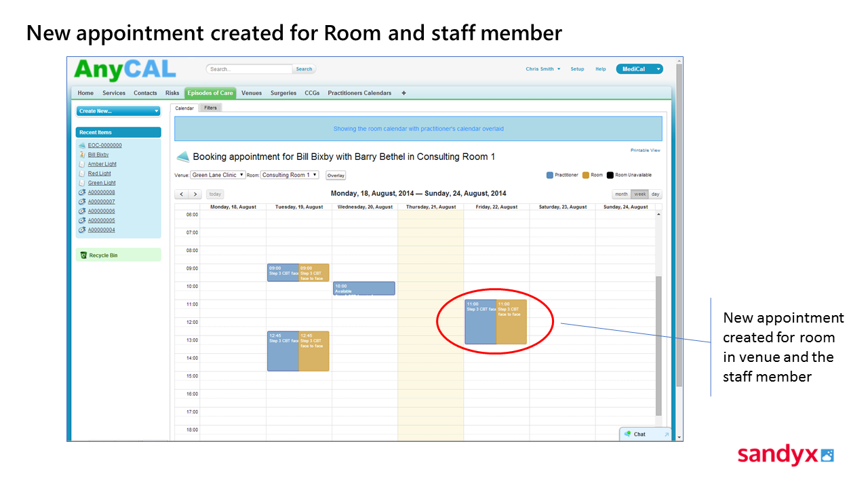Go to next week with right arrow
The width and height of the screenshot is (868, 488).
(195, 195)
